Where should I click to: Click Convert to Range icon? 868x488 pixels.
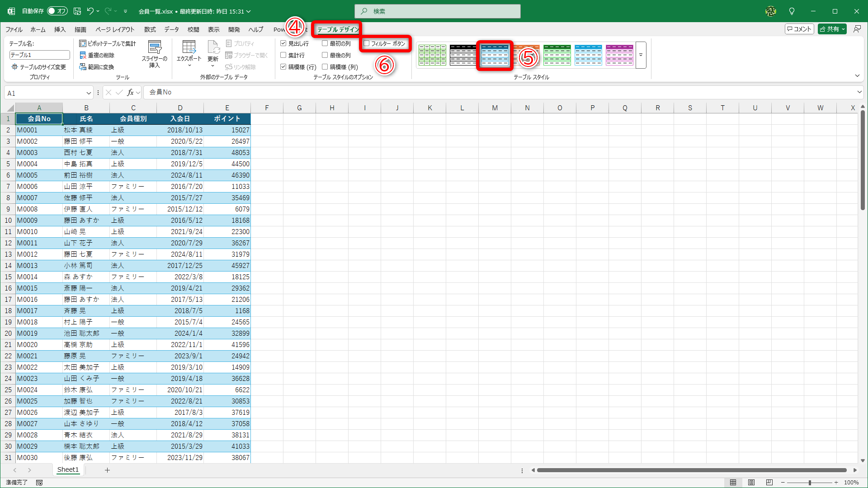click(83, 67)
